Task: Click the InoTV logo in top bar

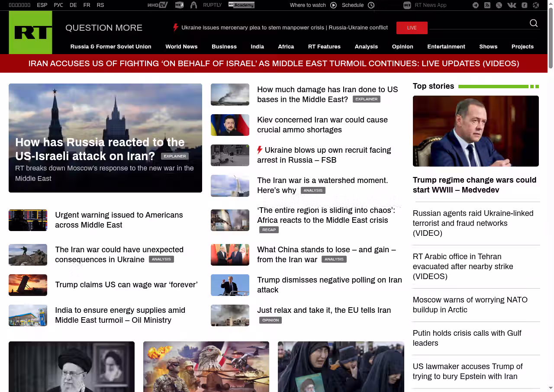Action: pos(157,5)
